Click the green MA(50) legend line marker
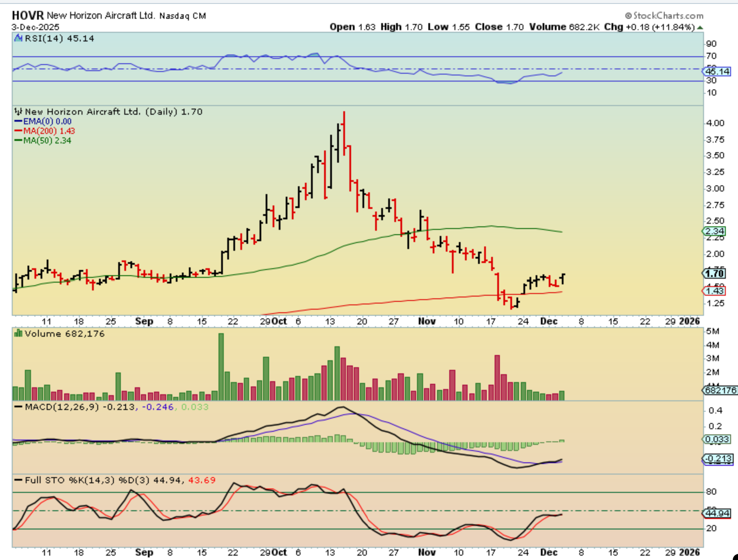Image resolution: width=738 pixels, height=560 pixels. 18,140
